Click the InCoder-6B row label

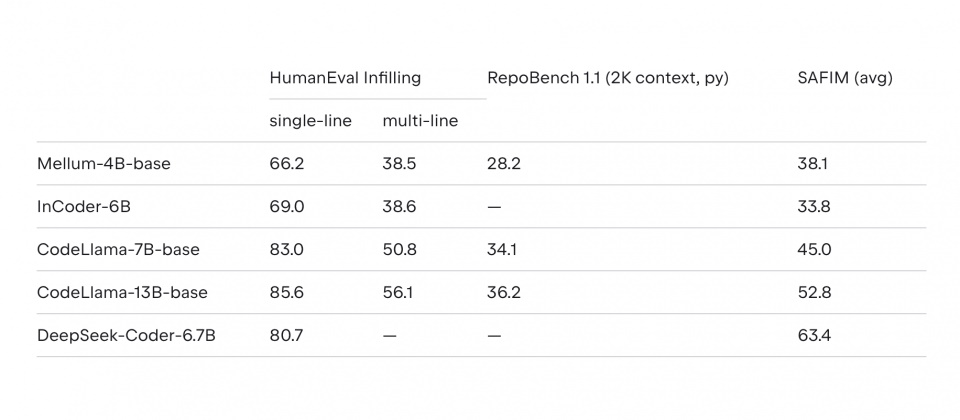coord(84,207)
